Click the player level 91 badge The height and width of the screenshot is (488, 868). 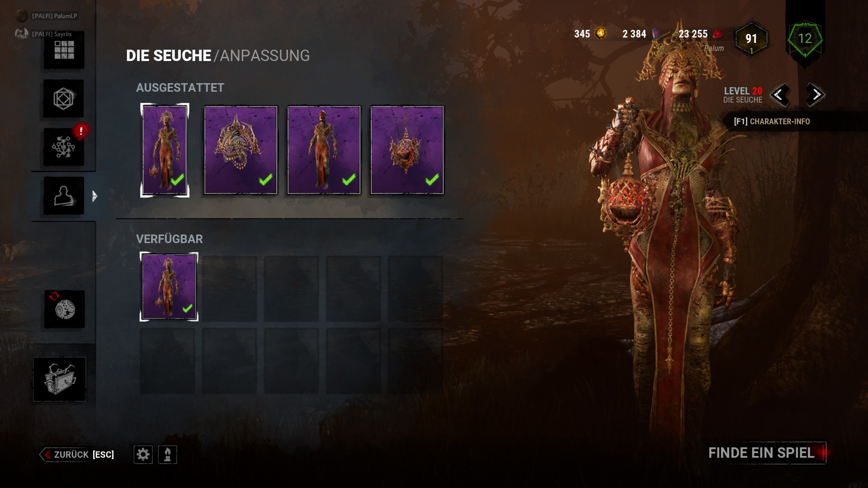click(x=751, y=39)
